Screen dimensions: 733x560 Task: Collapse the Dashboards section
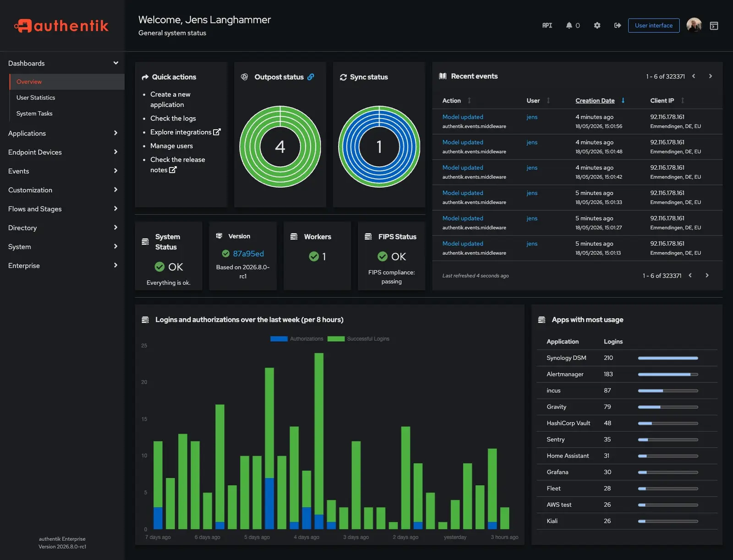click(x=62, y=63)
